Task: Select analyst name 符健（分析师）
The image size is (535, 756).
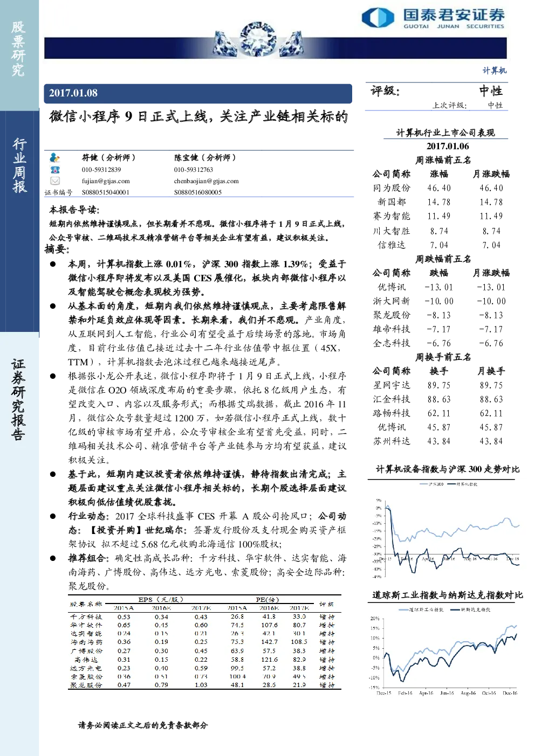Action: point(109,158)
